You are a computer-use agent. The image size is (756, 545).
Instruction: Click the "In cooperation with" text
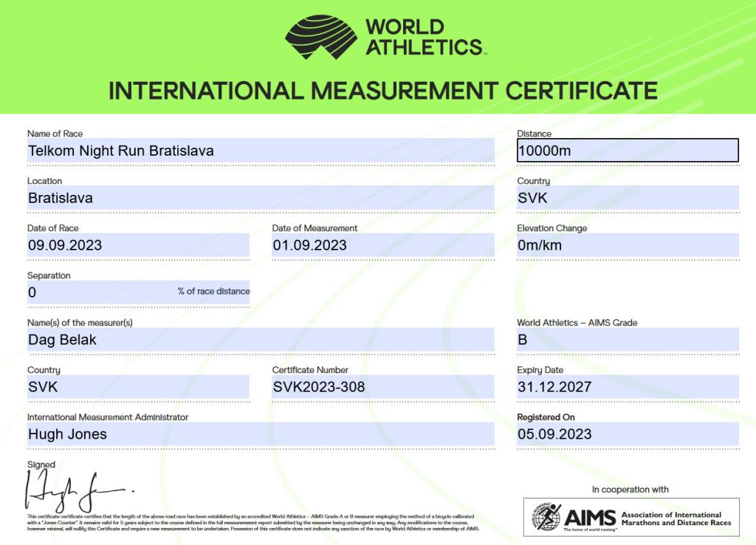(x=630, y=490)
